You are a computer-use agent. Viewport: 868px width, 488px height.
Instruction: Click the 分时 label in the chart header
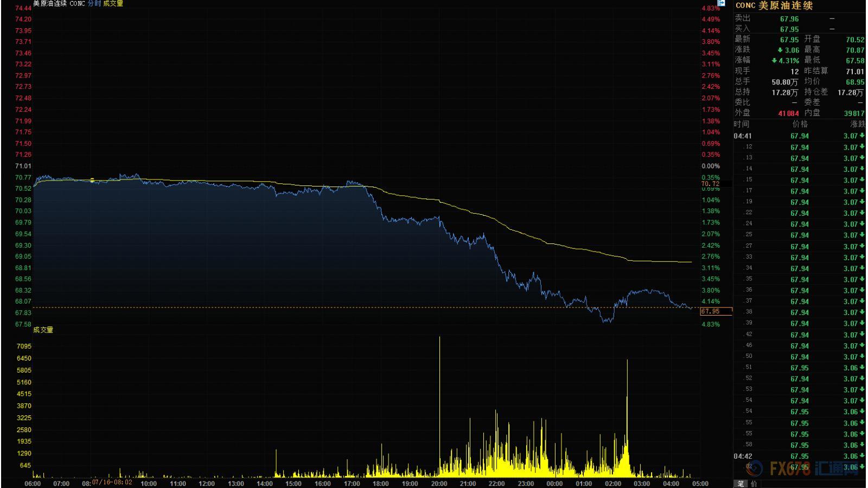(94, 3)
